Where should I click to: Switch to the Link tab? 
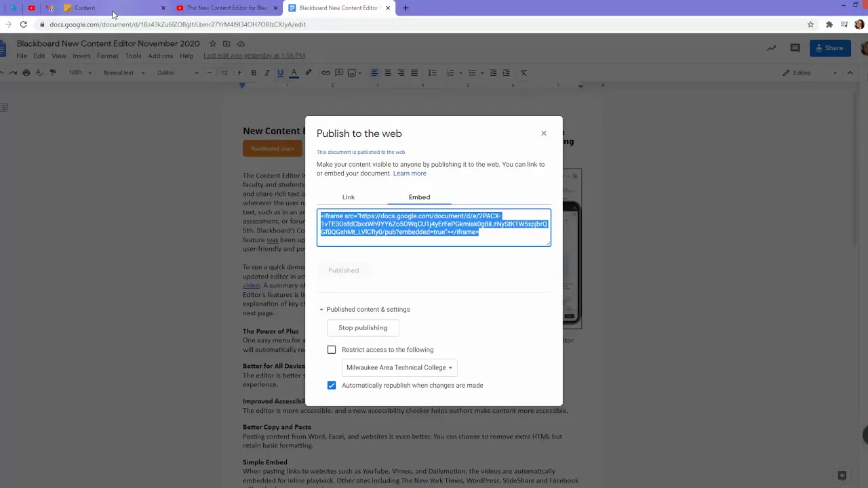(349, 197)
